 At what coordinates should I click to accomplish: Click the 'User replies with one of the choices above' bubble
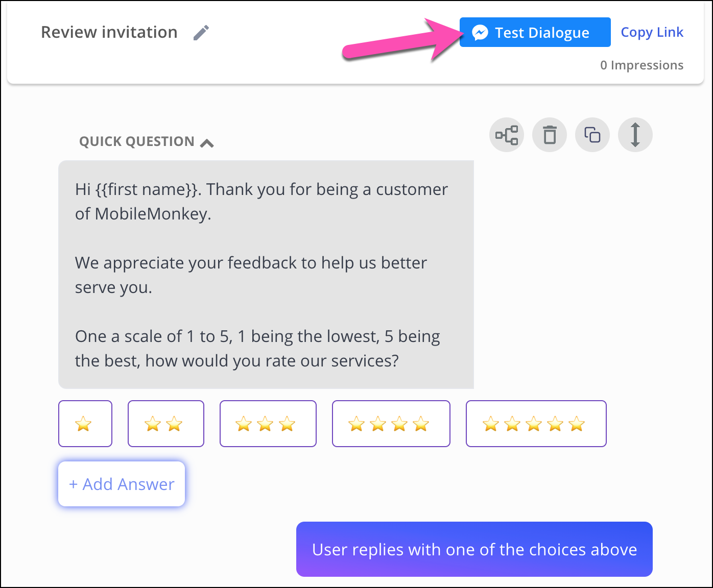click(x=474, y=549)
